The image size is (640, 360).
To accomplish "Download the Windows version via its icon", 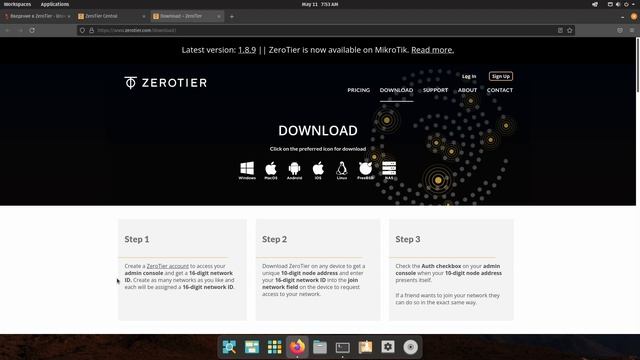I will [x=247, y=170].
